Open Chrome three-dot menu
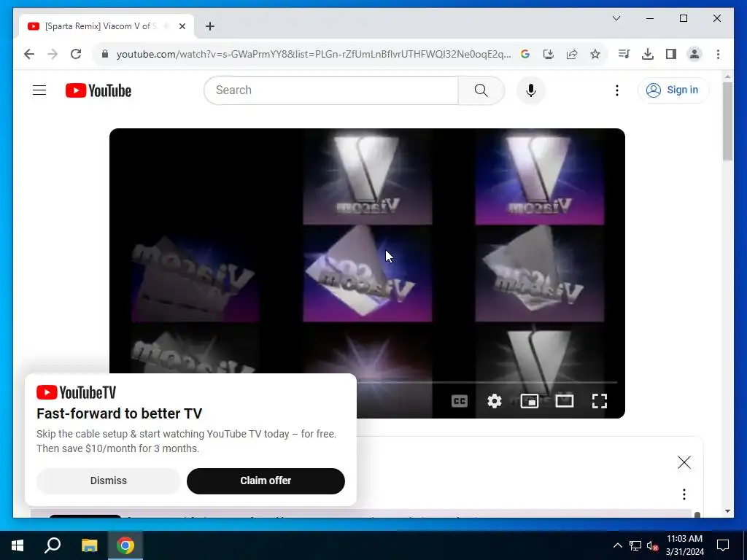This screenshot has height=560, width=747. [x=718, y=54]
